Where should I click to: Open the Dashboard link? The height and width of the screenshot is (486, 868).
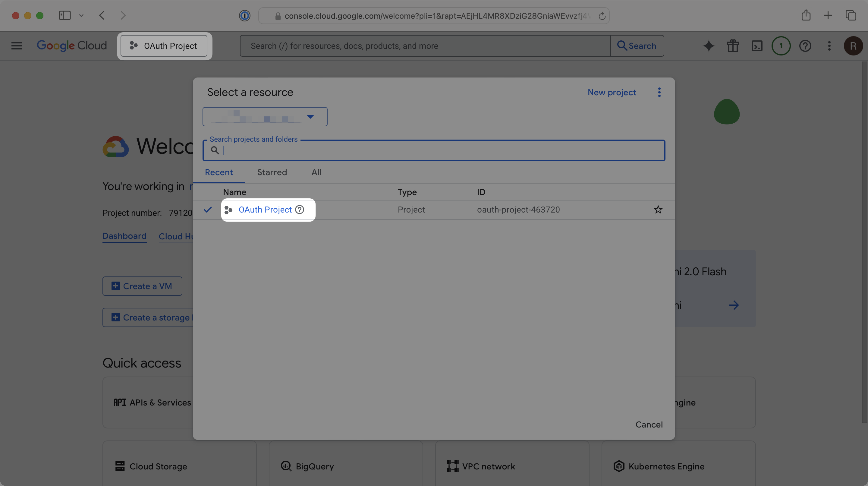click(x=124, y=236)
